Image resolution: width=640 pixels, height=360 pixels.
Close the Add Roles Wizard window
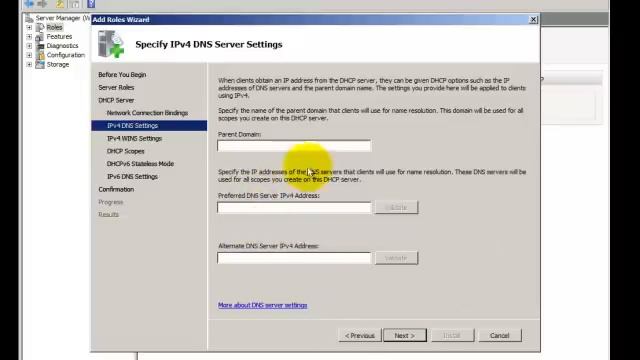click(533, 20)
